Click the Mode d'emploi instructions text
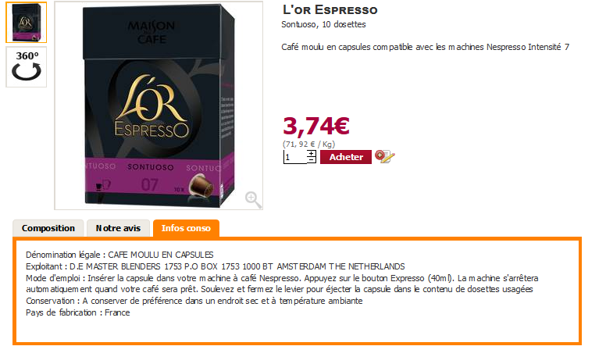 [282, 284]
